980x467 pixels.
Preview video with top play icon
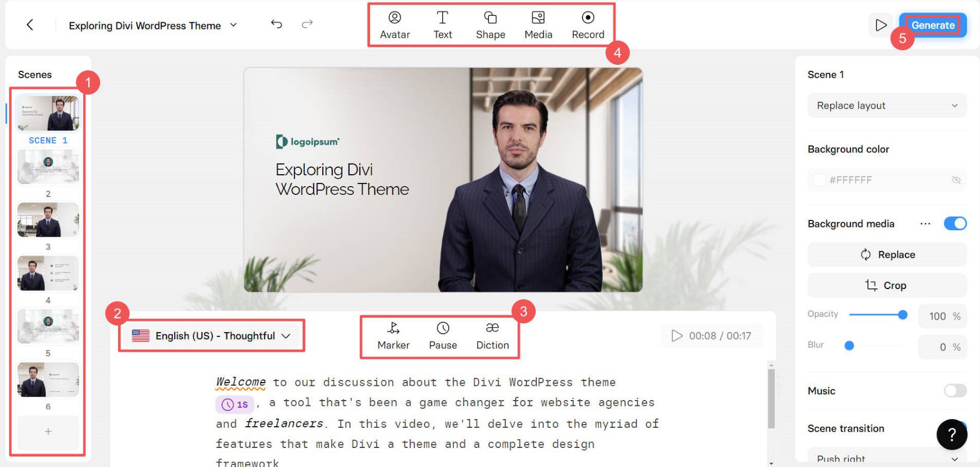click(x=880, y=25)
